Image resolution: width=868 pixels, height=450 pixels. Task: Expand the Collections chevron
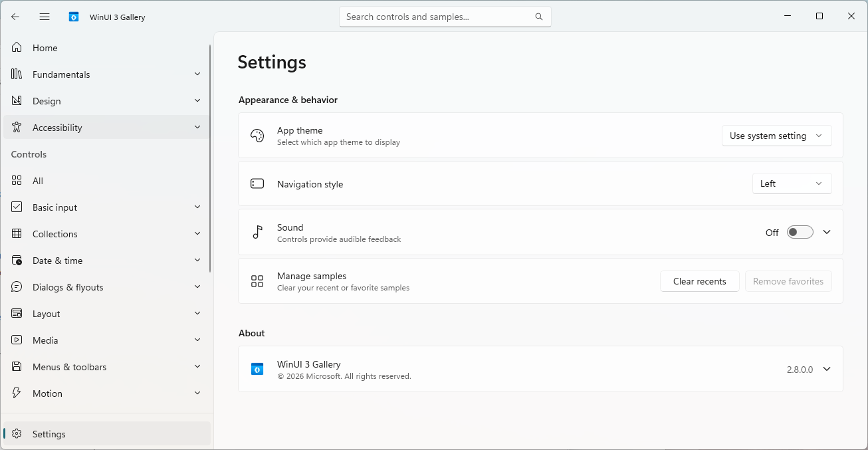click(197, 233)
